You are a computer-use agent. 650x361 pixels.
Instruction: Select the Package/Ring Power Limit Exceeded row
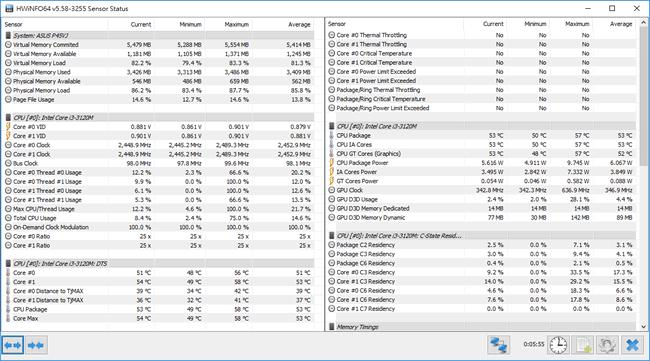coord(482,108)
